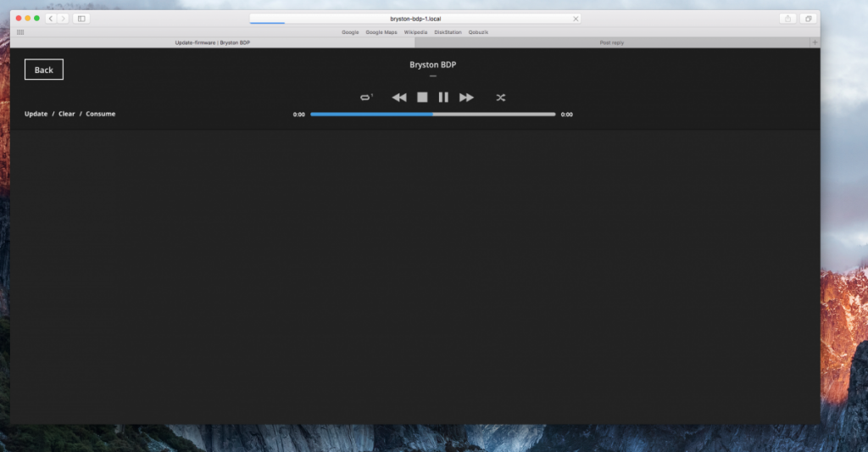This screenshot has height=452, width=868.
Task: Open a new tab with plus button
Action: click(815, 42)
